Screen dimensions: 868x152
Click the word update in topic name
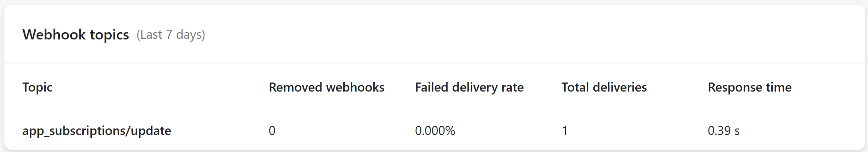click(x=151, y=131)
